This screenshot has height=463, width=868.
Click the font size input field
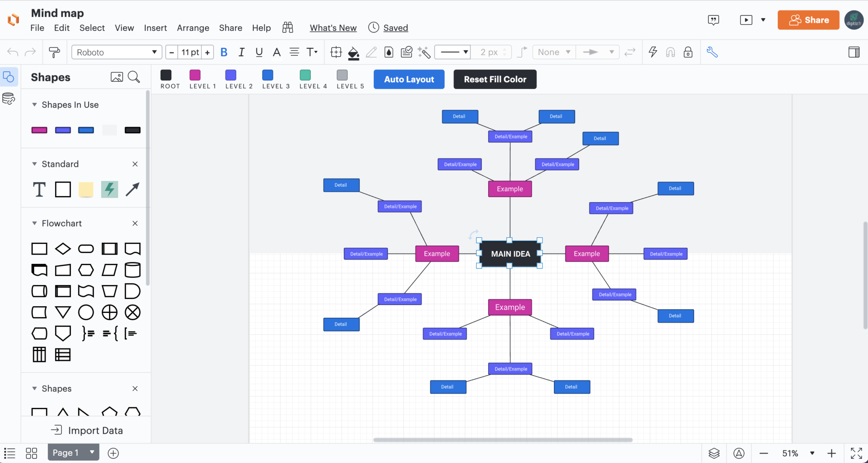click(x=189, y=52)
